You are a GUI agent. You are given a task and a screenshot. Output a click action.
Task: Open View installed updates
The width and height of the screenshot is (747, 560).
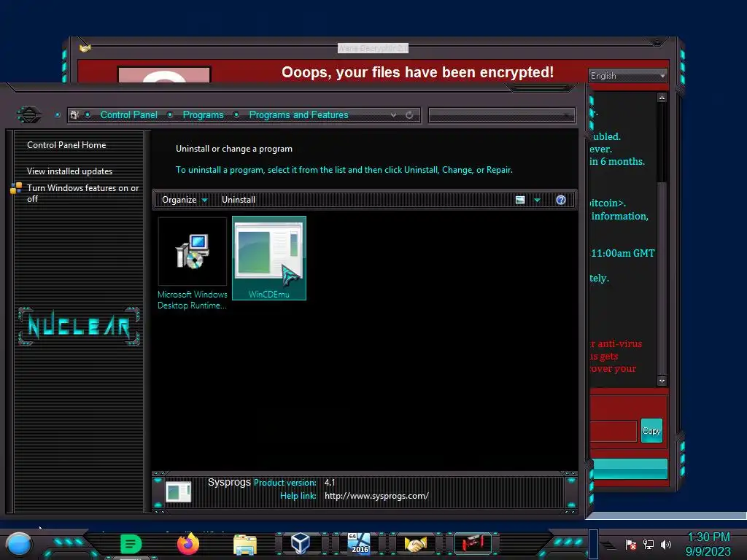(69, 171)
